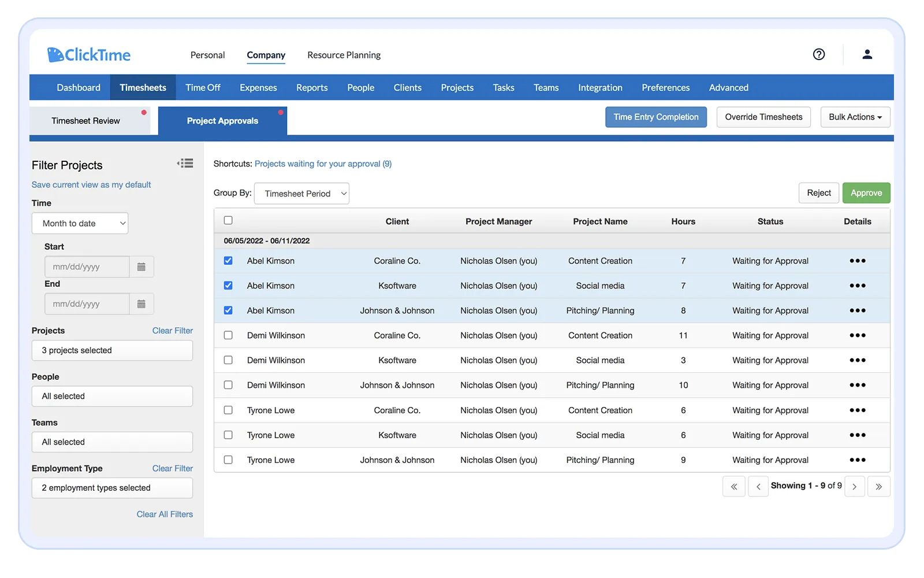Click the 06/05/2022 - 06/11/2022 period row

coord(552,241)
